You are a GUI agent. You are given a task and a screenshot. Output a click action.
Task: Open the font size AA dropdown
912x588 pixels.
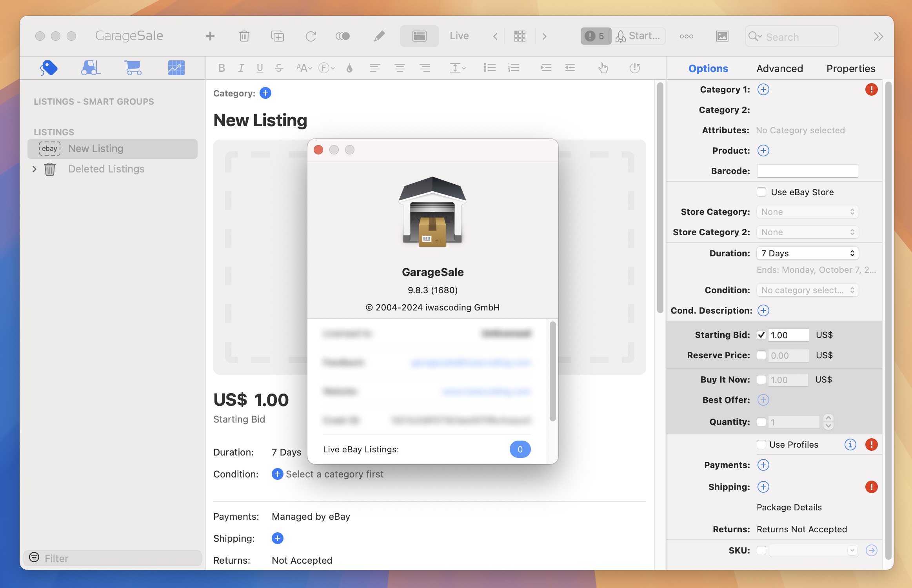304,68
